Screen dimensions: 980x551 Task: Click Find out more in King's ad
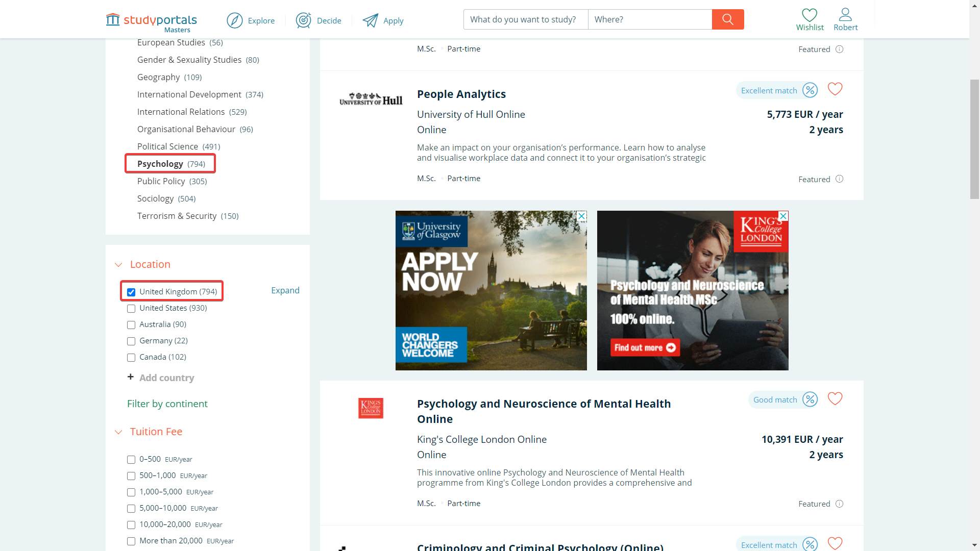pos(645,347)
